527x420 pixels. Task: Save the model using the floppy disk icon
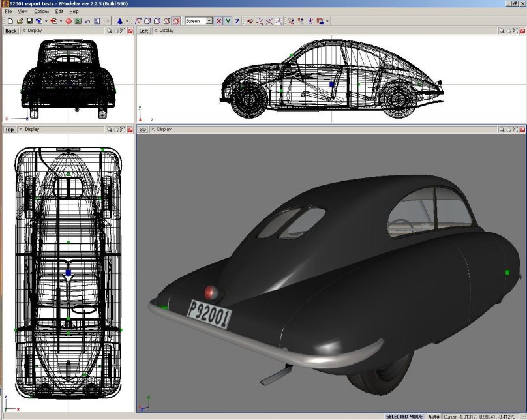tap(29, 21)
